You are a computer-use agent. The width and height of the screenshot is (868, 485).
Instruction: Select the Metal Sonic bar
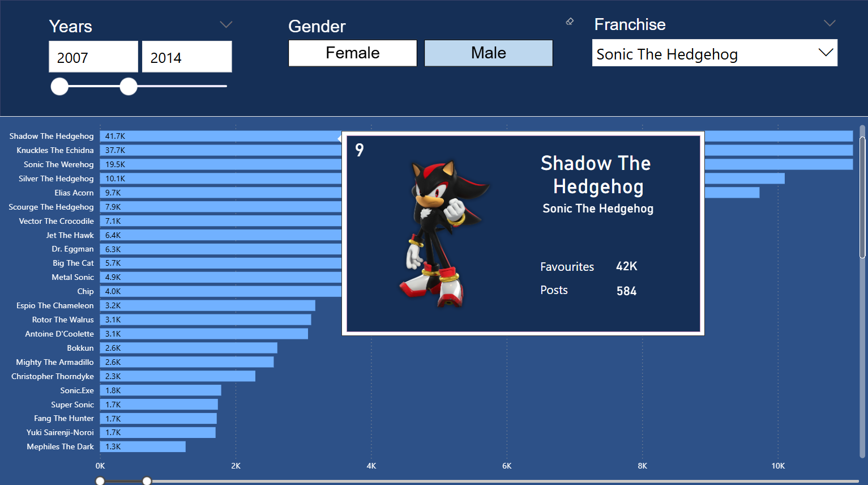pyautogui.click(x=221, y=277)
